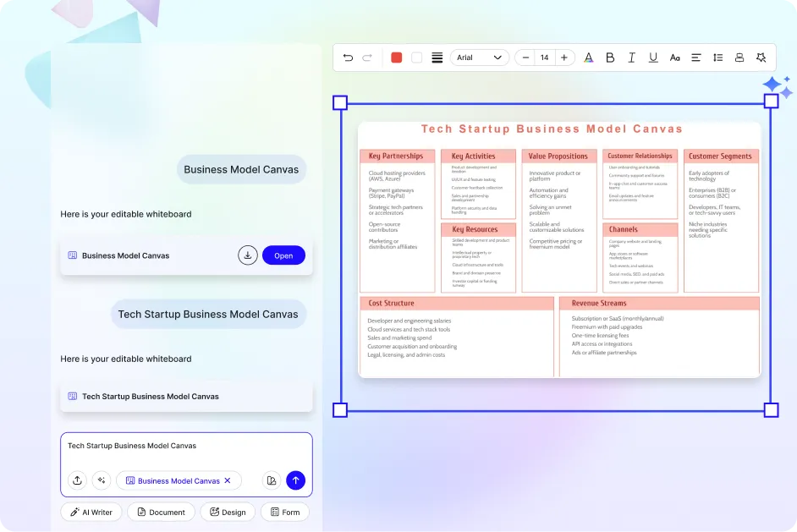This screenshot has width=797, height=532.
Task: Click the AI sparkle stars icon
Action: pos(778,86)
